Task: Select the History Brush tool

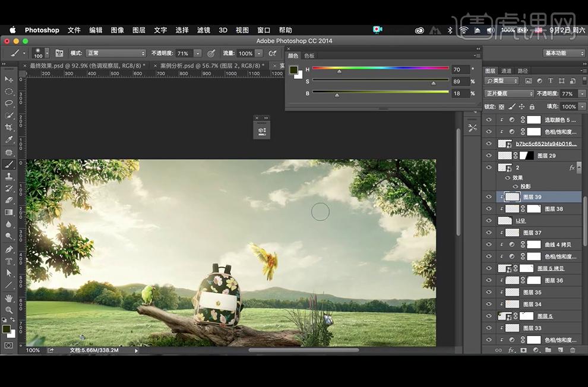Action: click(9, 188)
